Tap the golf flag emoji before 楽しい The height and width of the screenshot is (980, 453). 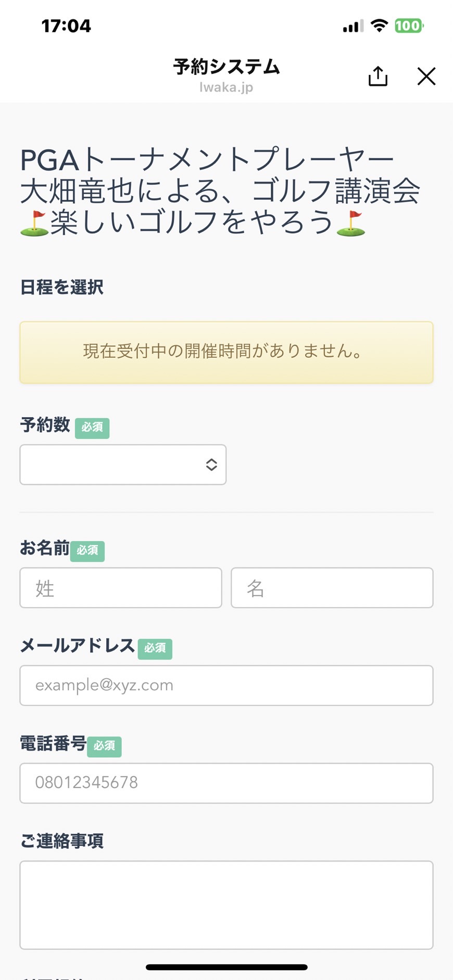tap(34, 223)
